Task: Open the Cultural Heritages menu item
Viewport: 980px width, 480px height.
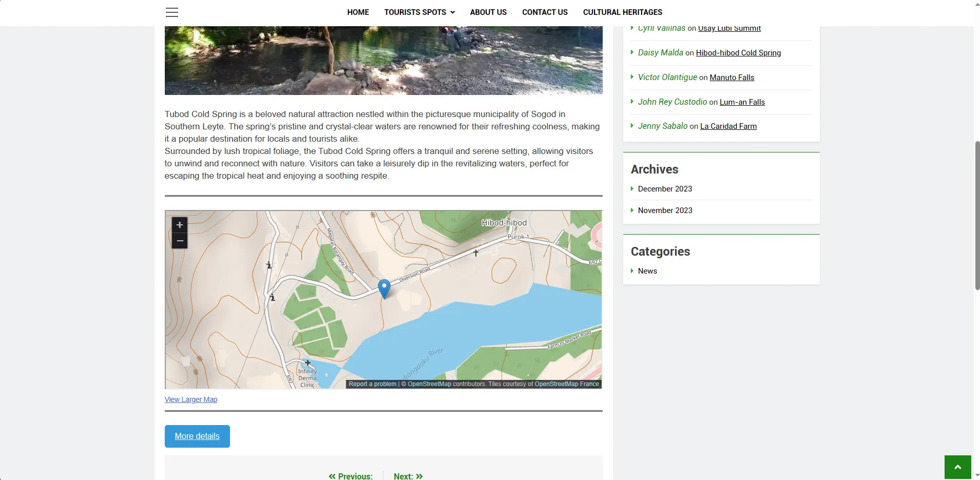Action: (622, 12)
